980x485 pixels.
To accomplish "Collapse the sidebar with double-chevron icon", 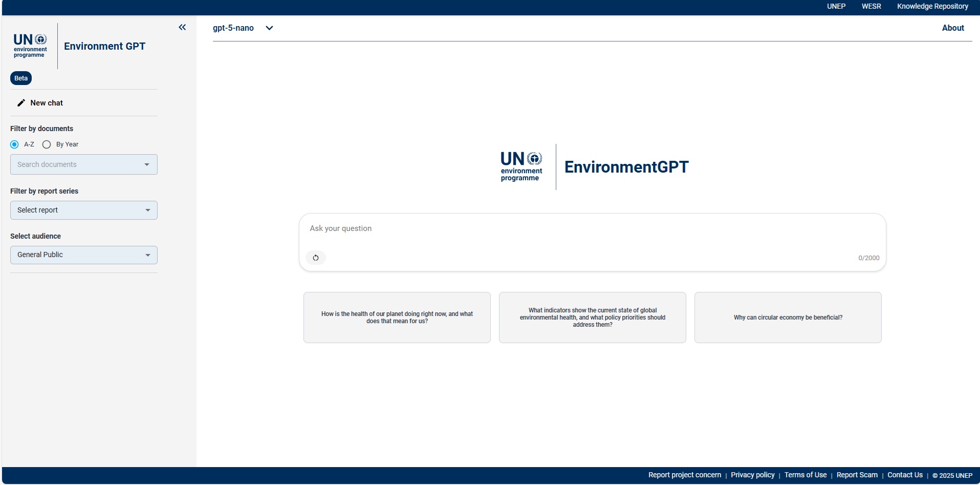I will pos(182,28).
